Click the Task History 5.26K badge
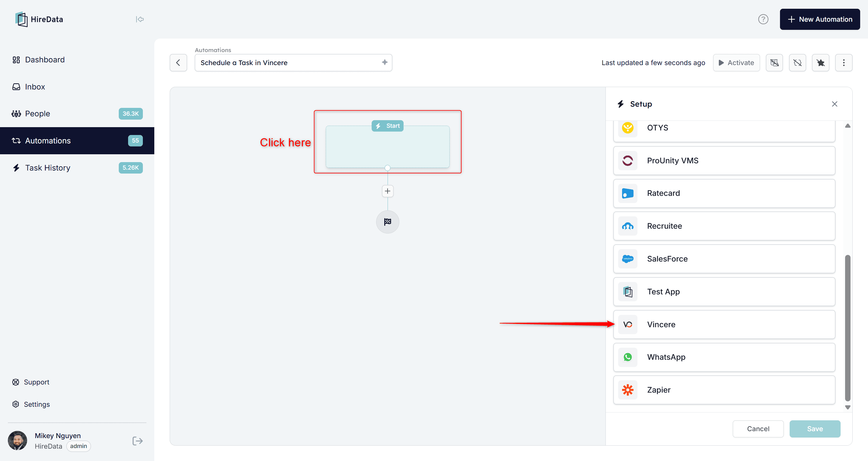The image size is (868, 461). [131, 168]
